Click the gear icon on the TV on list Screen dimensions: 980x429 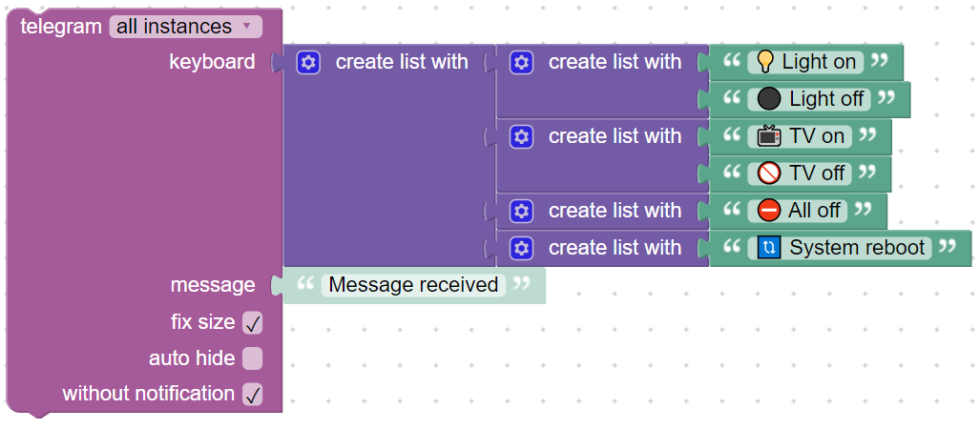coord(521,137)
